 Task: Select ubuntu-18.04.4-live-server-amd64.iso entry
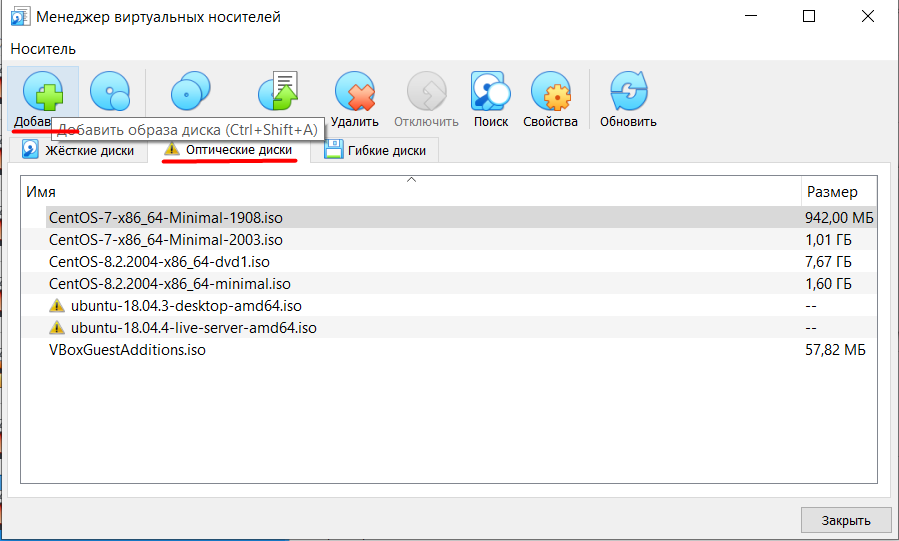(x=449, y=328)
